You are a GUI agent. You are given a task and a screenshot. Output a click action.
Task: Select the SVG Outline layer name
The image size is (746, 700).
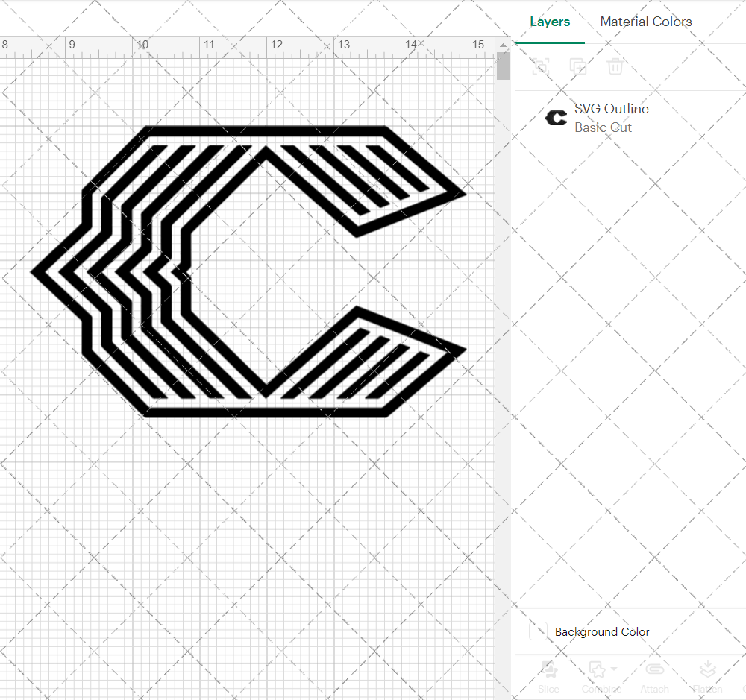(x=612, y=109)
